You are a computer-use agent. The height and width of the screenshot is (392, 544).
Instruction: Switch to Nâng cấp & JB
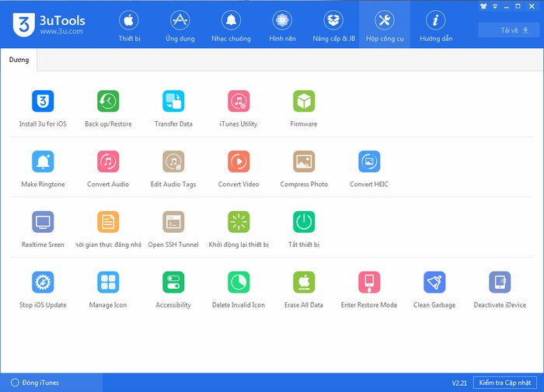tap(333, 26)
